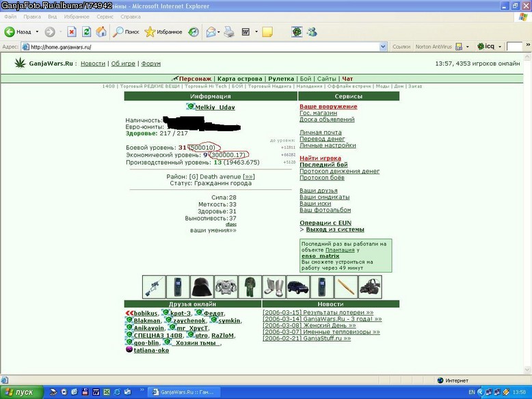The height and width of the screenshot is (399, 532).
Task: Open the History toolbar icon
Action: tap(194, 32)
